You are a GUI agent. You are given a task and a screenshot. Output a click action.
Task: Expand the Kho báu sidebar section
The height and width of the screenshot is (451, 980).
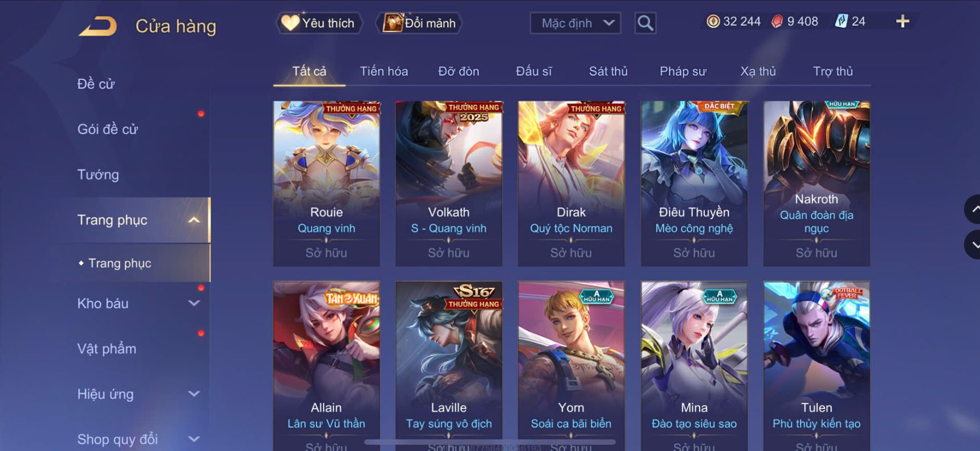tap(194, 303)
